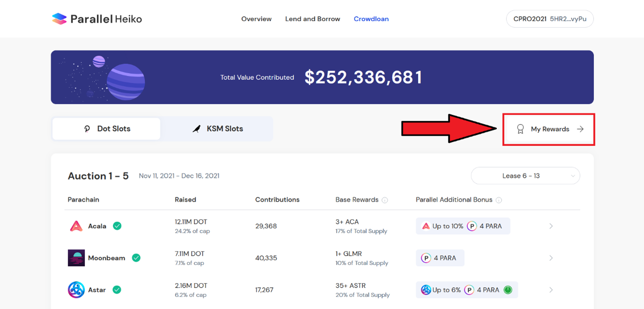Click the green checkmark beside Astar
The width and height of the screenshot is (644, 309).
click(x=117, y=290)
